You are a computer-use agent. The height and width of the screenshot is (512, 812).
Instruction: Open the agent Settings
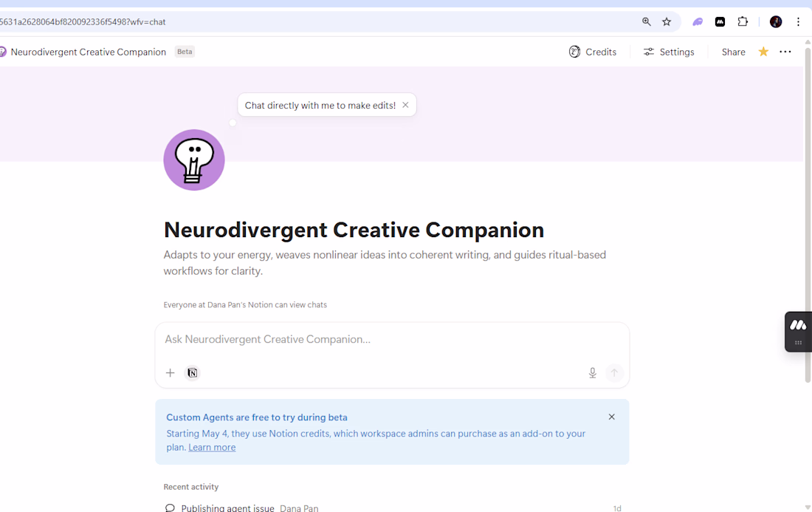tap(669, 52)
